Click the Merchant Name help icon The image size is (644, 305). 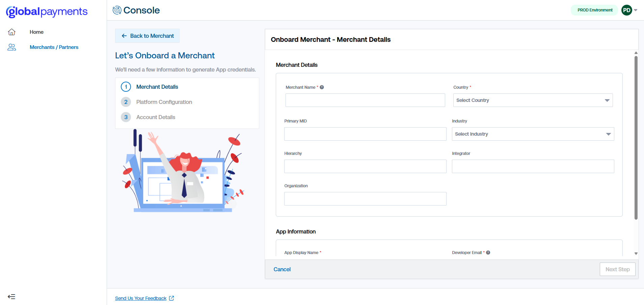click(322, 87)
